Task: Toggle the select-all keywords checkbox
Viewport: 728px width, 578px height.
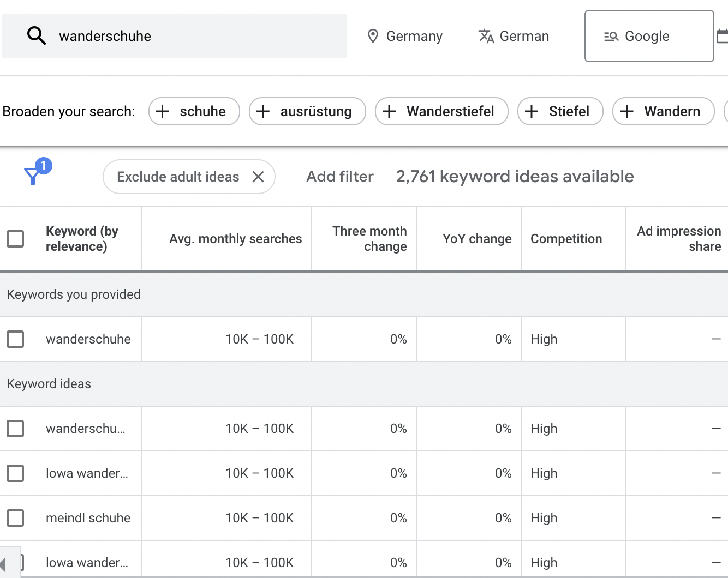Action: tap(15, 239)
